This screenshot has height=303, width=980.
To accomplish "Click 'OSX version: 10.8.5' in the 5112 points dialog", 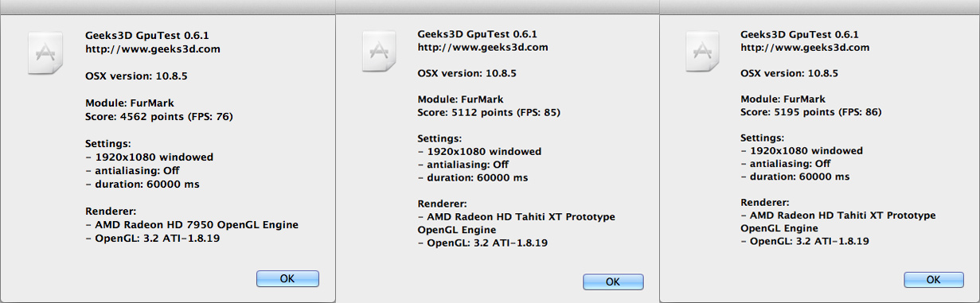I will (x=467, y=73).
